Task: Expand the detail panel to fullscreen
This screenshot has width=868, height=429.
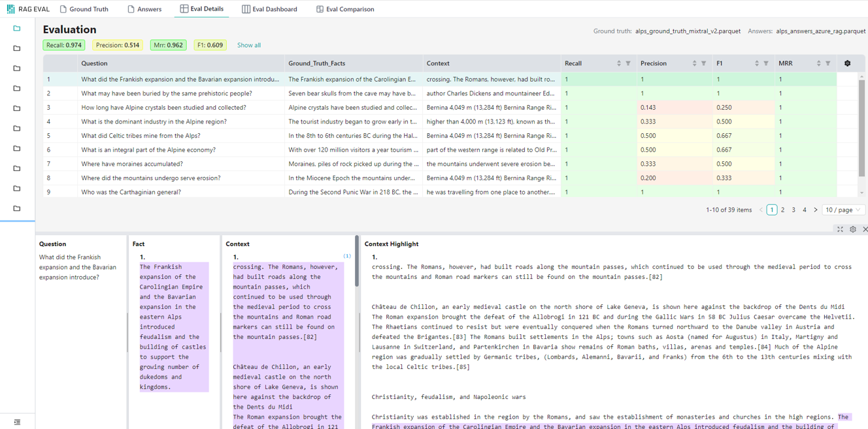Action: click(840, 229)
